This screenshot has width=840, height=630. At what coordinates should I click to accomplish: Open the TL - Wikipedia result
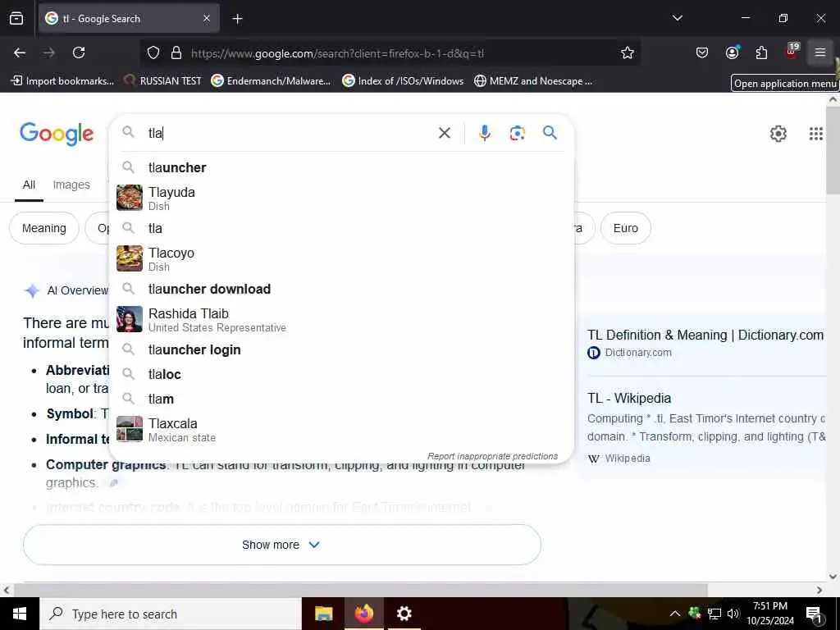[629, 398]
